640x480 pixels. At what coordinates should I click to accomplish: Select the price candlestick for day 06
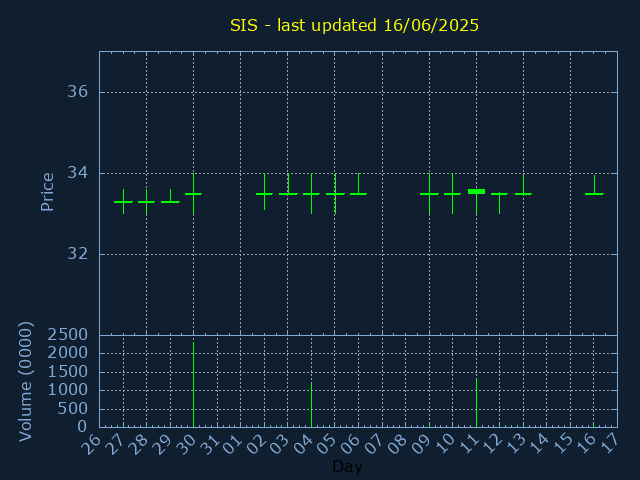tap(358, 194)
